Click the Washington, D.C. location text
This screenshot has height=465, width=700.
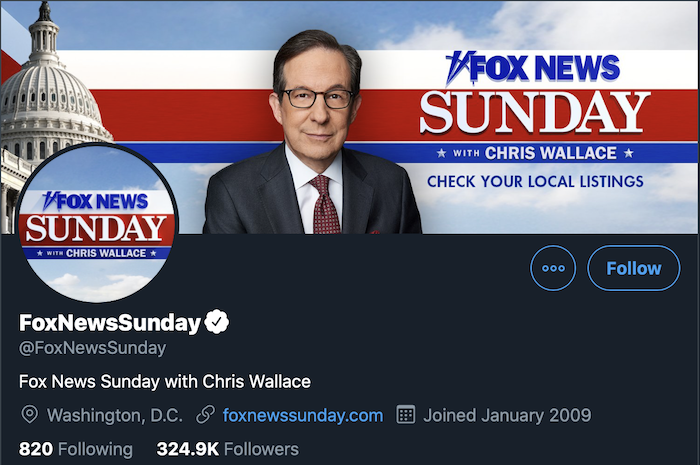pyautogui.click(x=115, y=415)
